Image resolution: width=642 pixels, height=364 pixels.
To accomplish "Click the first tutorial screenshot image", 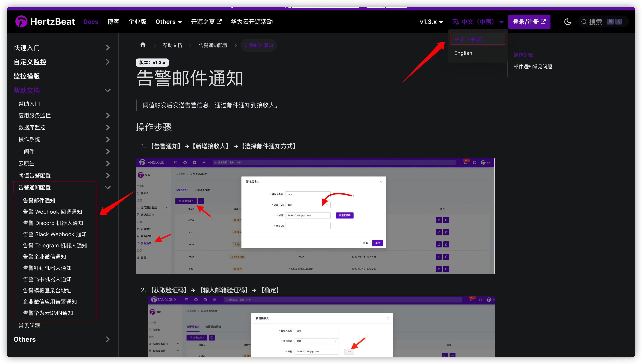I will tap(315, 216).
